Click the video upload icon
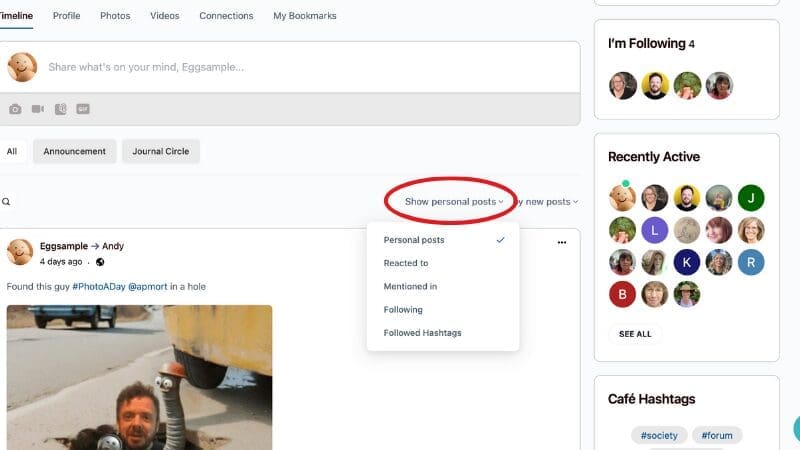The width and height of the screenshot is (800, 450). [38, 109]
